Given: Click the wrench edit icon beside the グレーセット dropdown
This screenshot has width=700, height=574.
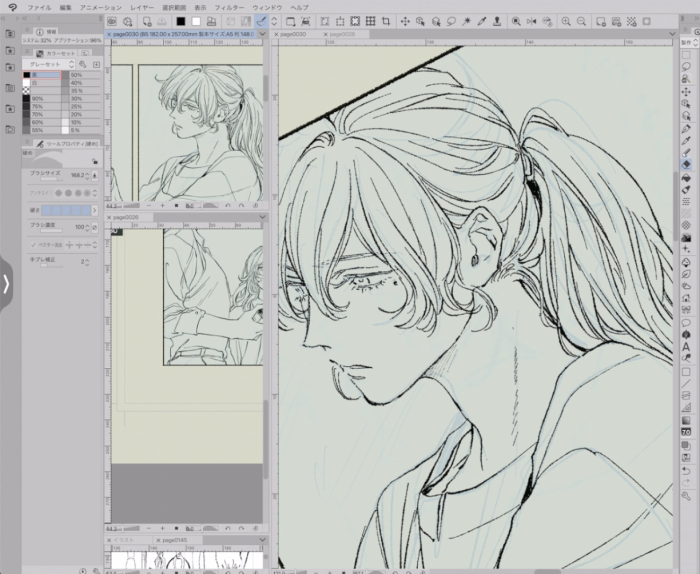Looking at the screenshot, I should pyautogui.click(x=83, y=64).
